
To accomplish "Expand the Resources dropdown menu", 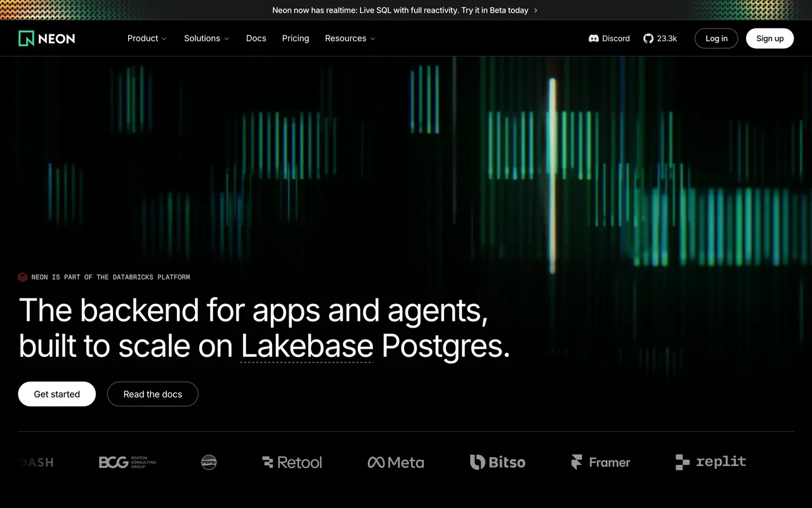I will [350, 39].
